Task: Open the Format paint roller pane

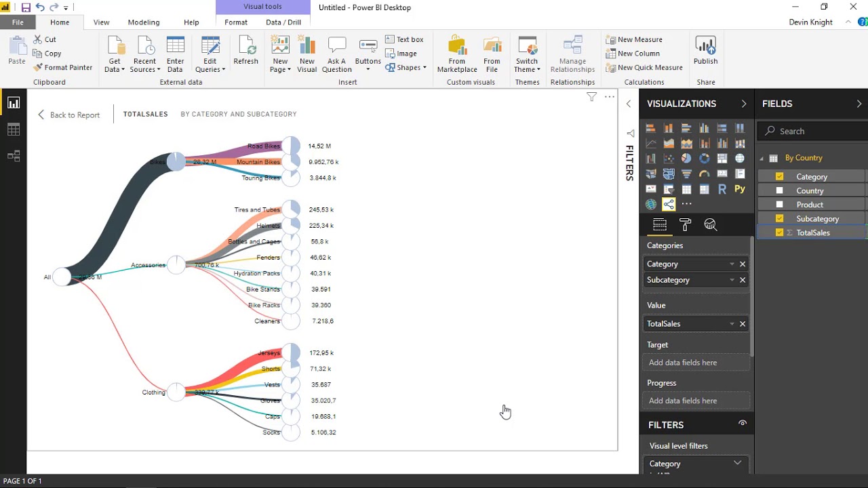Action: [685, 225]
